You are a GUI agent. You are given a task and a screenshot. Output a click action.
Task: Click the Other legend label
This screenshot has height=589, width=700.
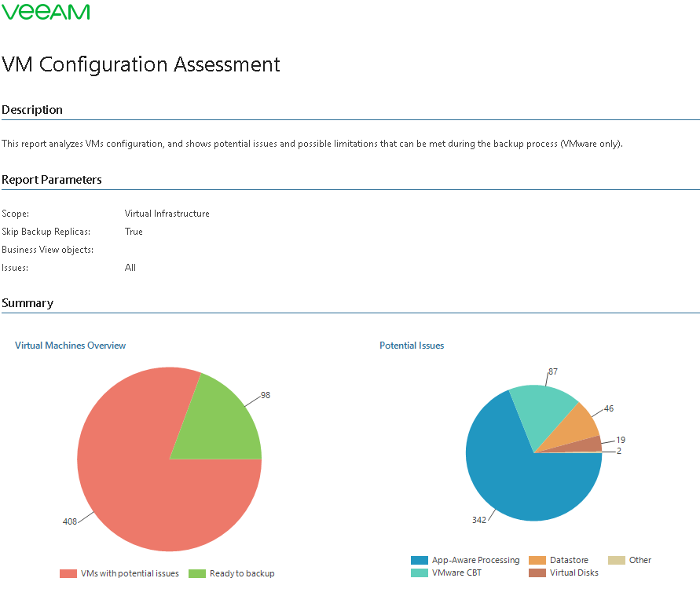click(640, 561)
